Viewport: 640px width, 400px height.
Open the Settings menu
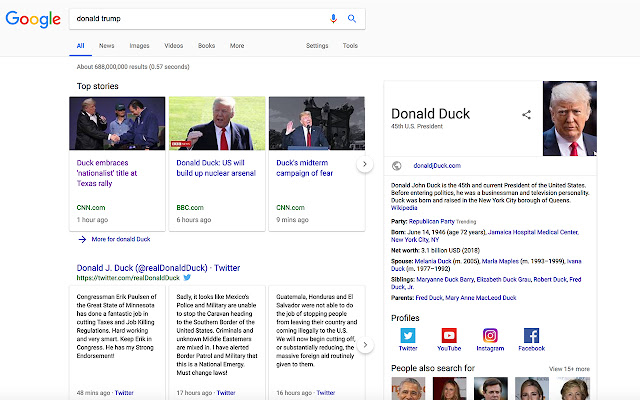pos(317,46)
